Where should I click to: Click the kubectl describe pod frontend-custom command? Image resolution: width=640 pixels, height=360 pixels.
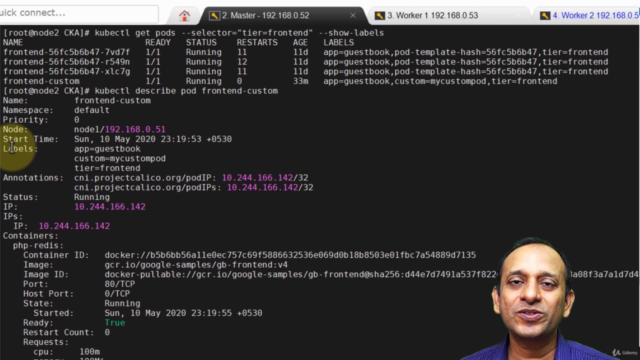(x=186, y=91)
